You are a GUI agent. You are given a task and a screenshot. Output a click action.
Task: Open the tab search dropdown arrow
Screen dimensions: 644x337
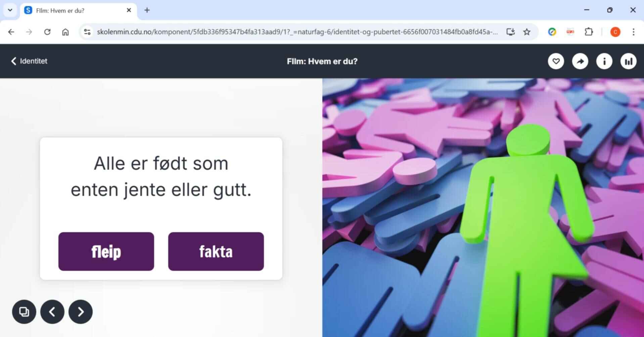pos(10,10)
